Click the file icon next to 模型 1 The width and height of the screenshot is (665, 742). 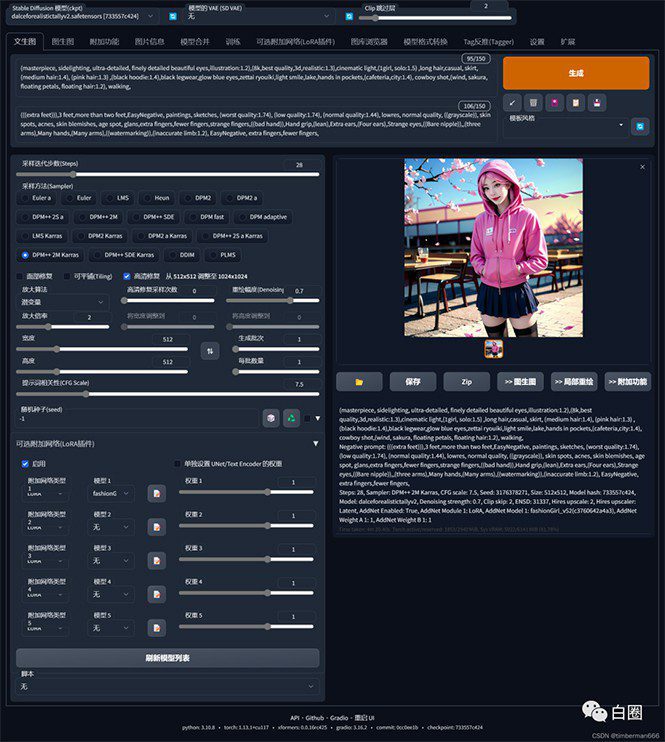[x=156, y=493]
